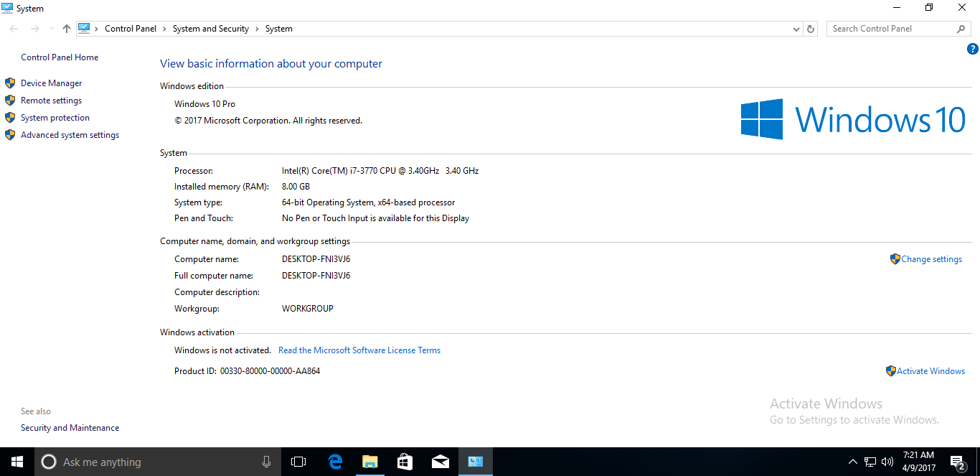
Task: Activate Cortana microphone for voice input
Action: click(266, 462)
